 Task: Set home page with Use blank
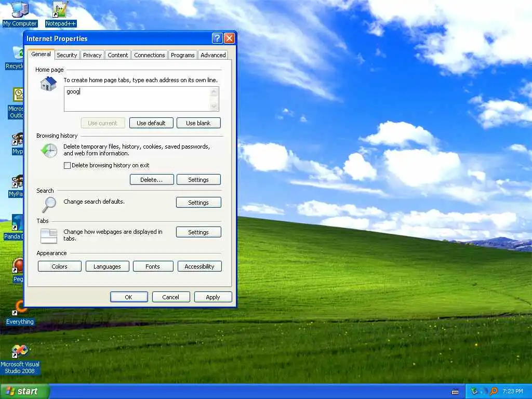point(198,123)
